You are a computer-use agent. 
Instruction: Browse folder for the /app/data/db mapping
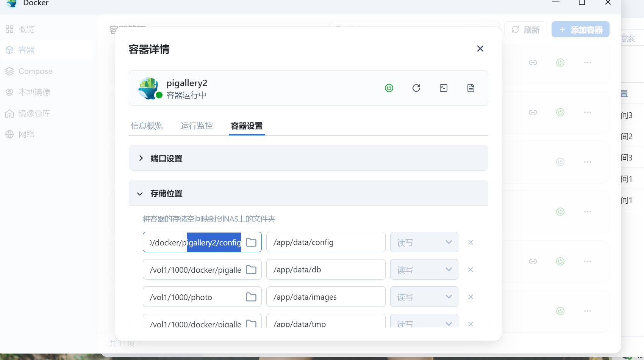pos(251,269)
